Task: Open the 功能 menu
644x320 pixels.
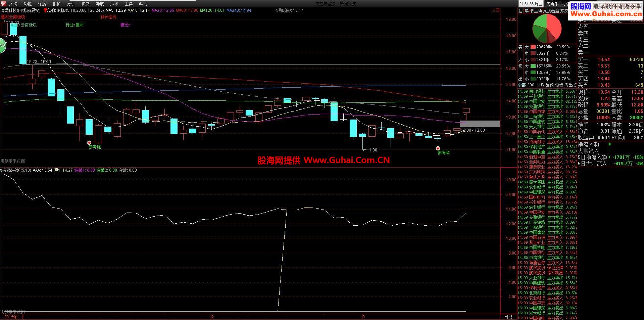Action: 28,4
